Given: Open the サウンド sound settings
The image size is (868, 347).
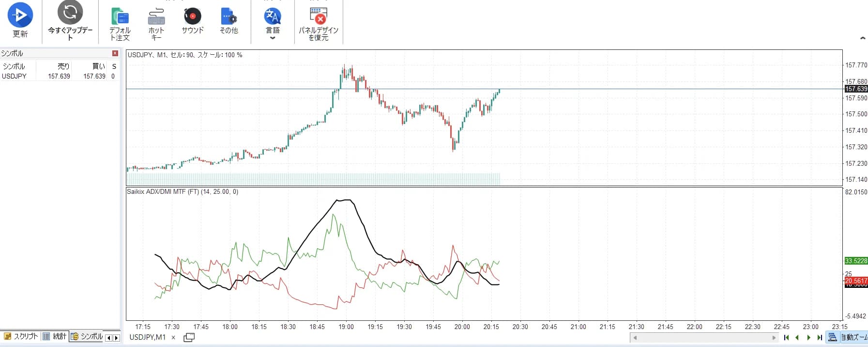Looking at the screenshot, I should coord(193,21).
